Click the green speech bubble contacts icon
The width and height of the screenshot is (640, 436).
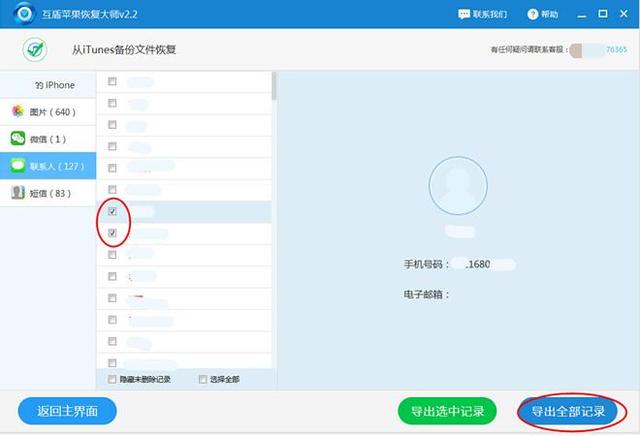[18, 165]
